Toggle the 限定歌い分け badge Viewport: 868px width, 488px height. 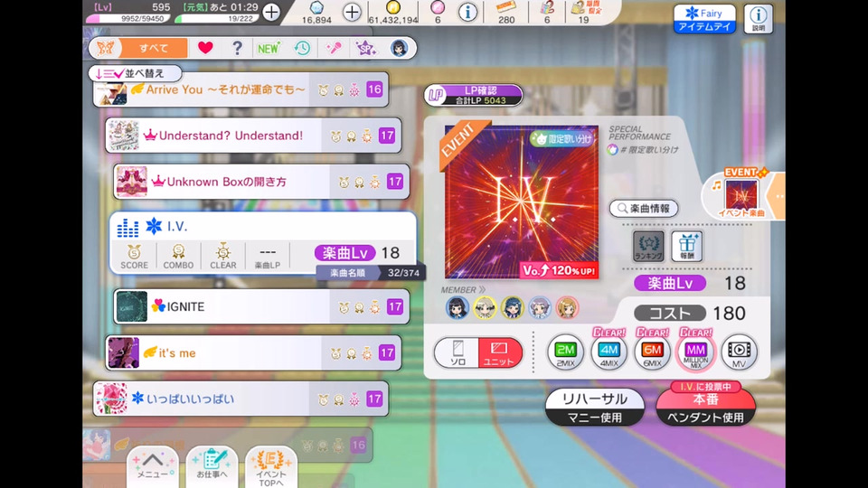pos(561,139)
